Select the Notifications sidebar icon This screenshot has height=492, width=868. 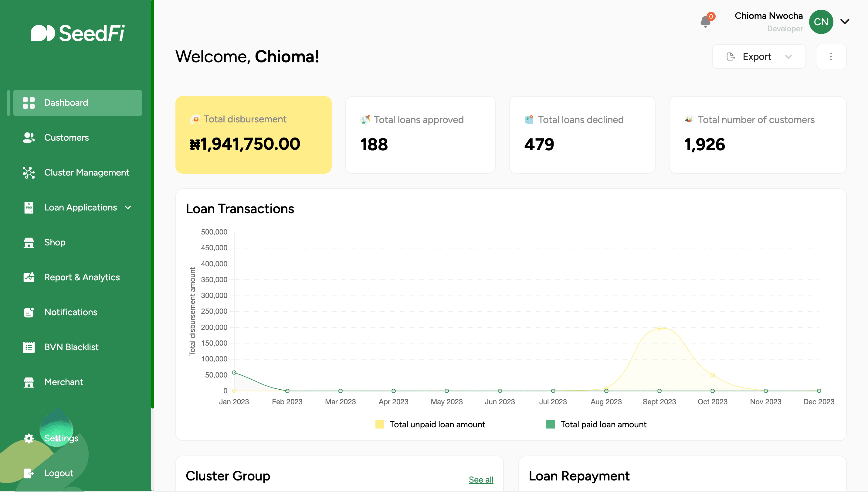coord(28,312)
